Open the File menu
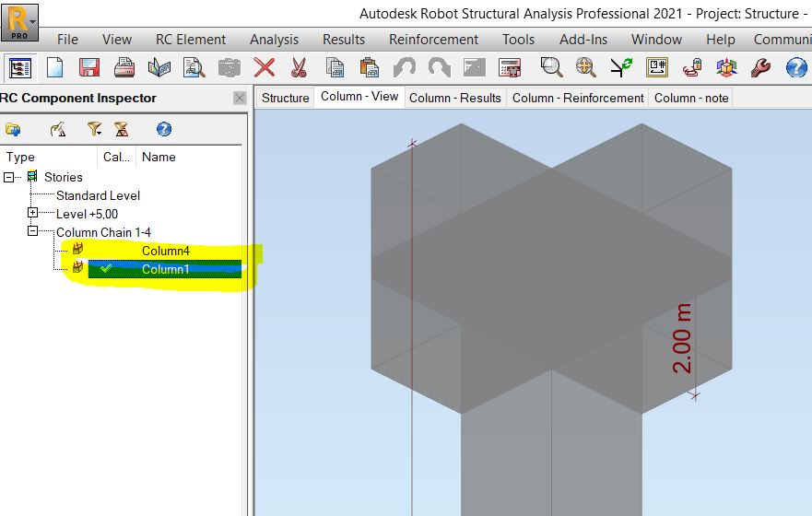This screenshot has height=516, width=812. (x=67, y=40)
